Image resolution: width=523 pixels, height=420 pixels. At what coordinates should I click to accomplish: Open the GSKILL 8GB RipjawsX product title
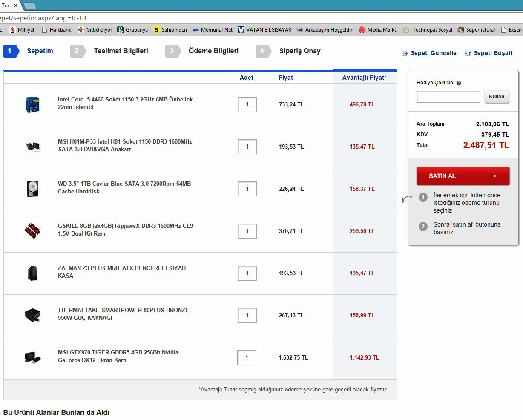pos(125,230)
